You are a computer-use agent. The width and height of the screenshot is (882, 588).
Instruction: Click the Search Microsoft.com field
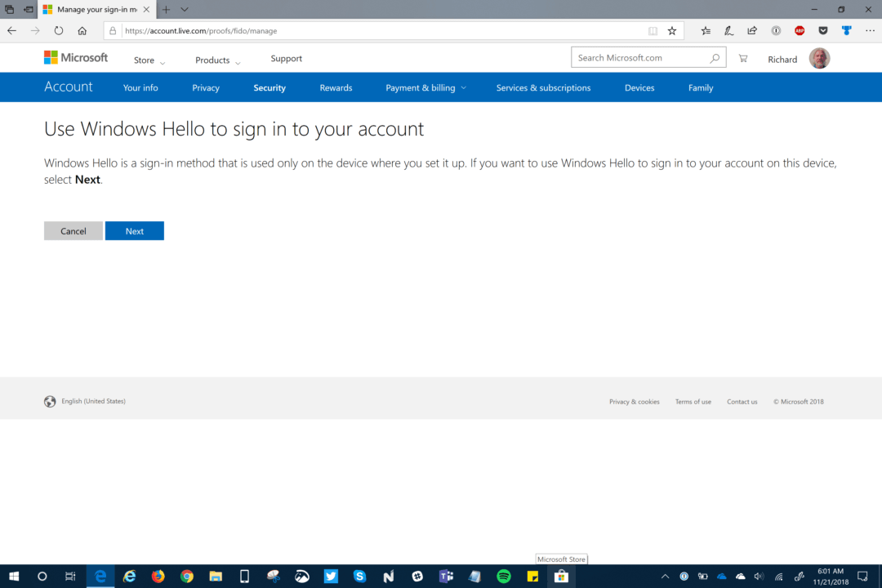pos(637,57)
